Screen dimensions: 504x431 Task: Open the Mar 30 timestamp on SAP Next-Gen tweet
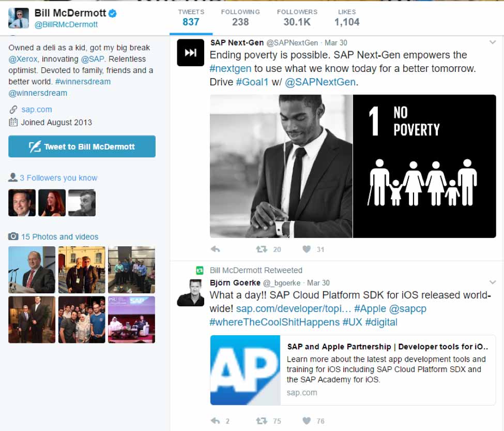[336, 43]
